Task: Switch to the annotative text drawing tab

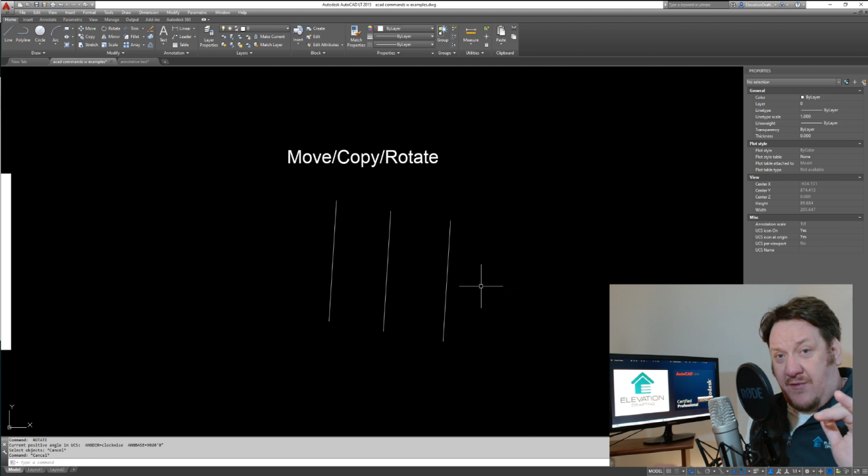Action: [135, 62]
